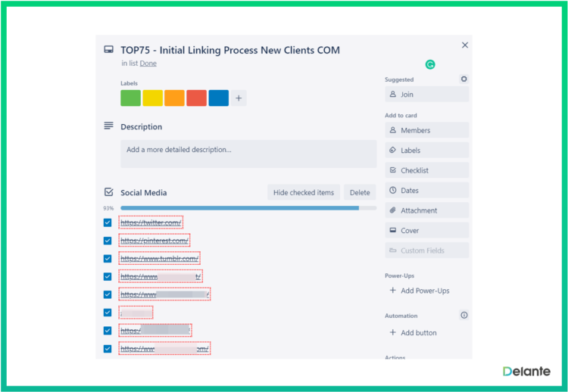Open the Dates option
The width and height of the screenshot is (568, 392).
click(x=426, y=190)
